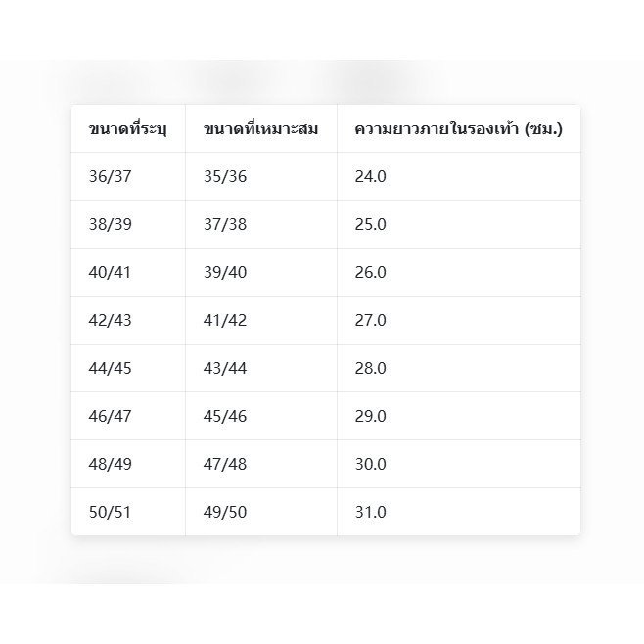Select the 35/36 suitable size cell
Viewport: 644px width, 644px height.
(261, 176)
